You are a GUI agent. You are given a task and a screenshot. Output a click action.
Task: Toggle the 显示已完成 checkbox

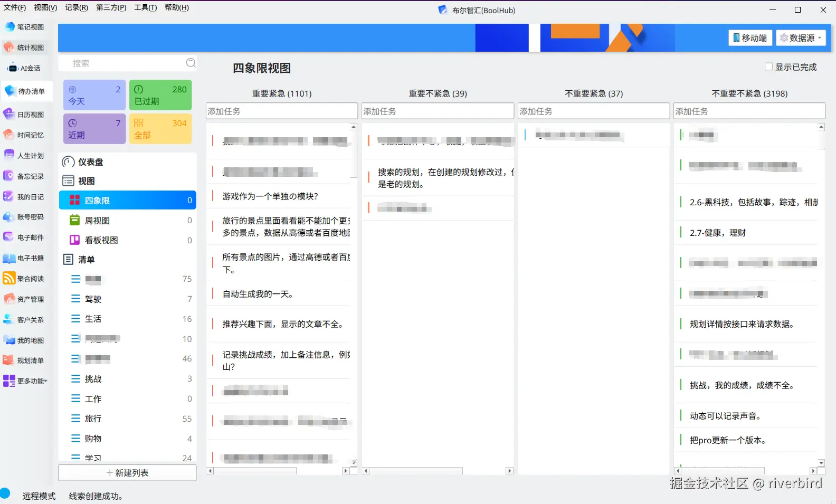coord(769,66)
